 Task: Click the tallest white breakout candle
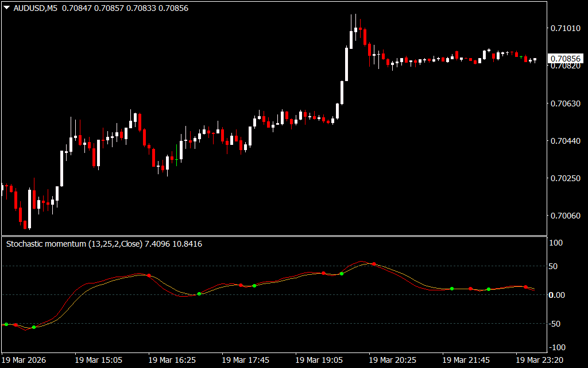[x=346, y=64]
